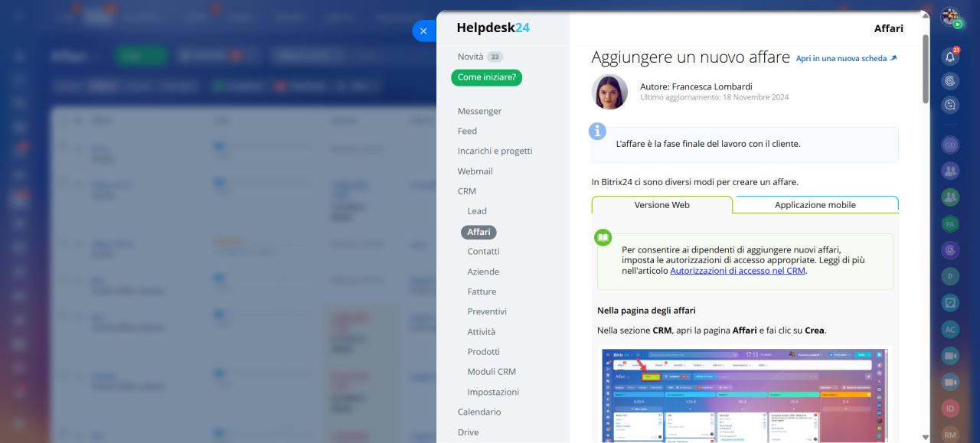Open the user profile avatar at top right

[x=950, y=17]
